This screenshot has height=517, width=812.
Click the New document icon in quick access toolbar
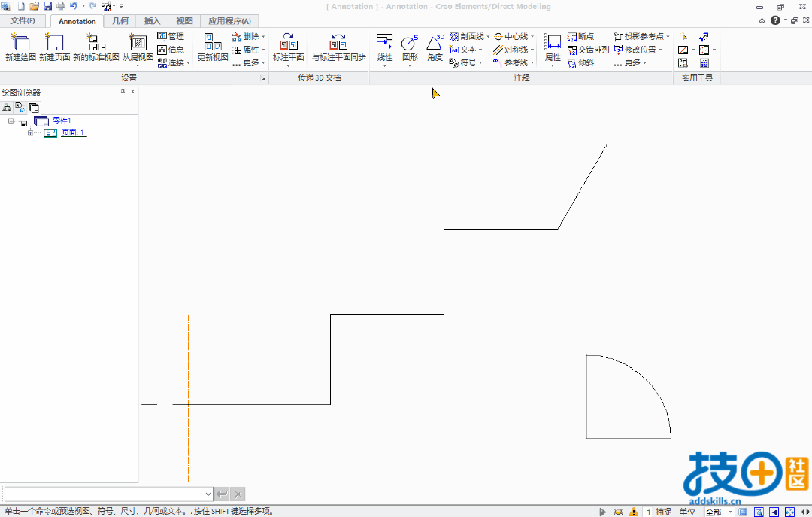click(x=21, y=6)
